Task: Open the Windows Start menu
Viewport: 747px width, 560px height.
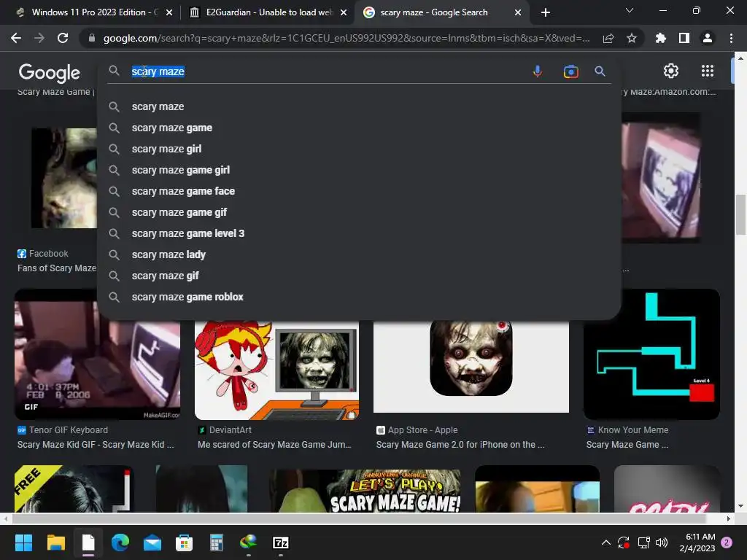Action: 23,542
